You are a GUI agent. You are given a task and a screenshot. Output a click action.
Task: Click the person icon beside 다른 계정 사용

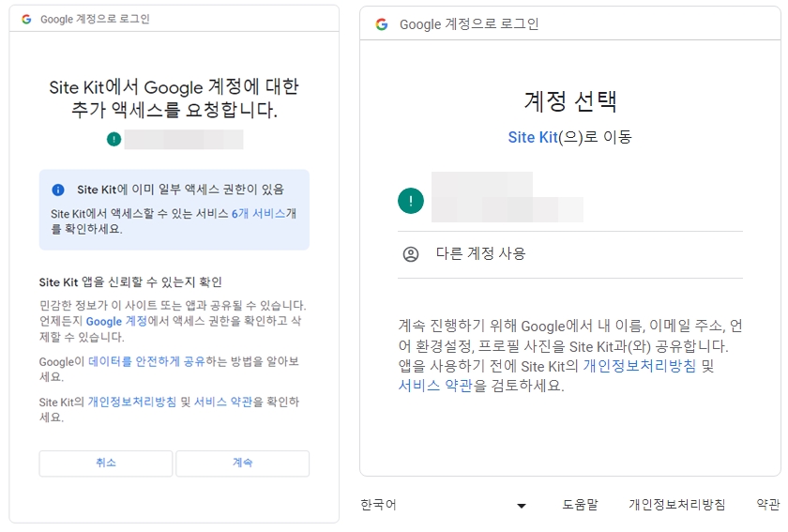(x=411, y=254)
